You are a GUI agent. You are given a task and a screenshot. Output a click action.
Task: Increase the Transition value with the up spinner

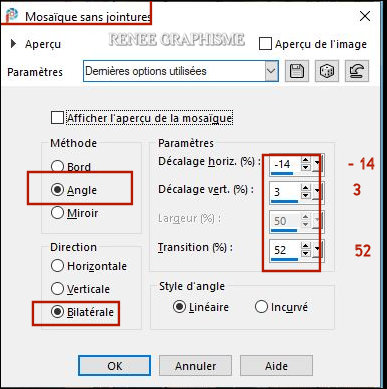point(305,246)
